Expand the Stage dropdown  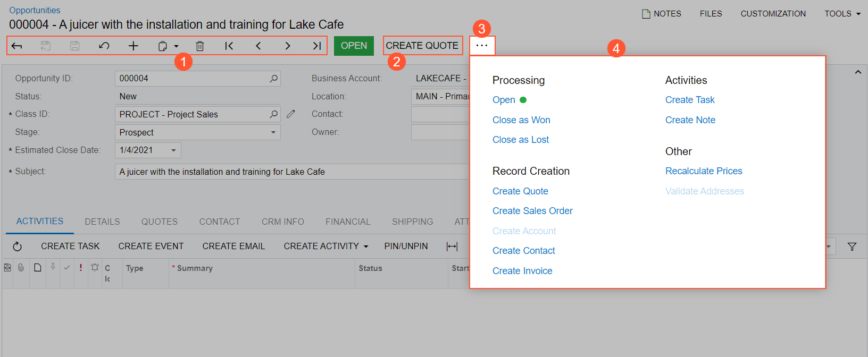(273, 132)
